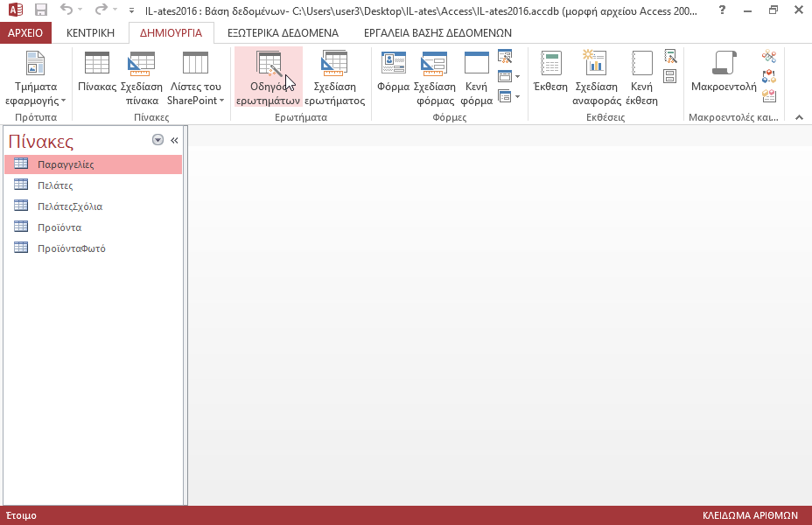Image resolution: width=812 pixels, height=525 pixels.
Task: Click the labels icon in Εκθέσεις group
Action: 670,77
